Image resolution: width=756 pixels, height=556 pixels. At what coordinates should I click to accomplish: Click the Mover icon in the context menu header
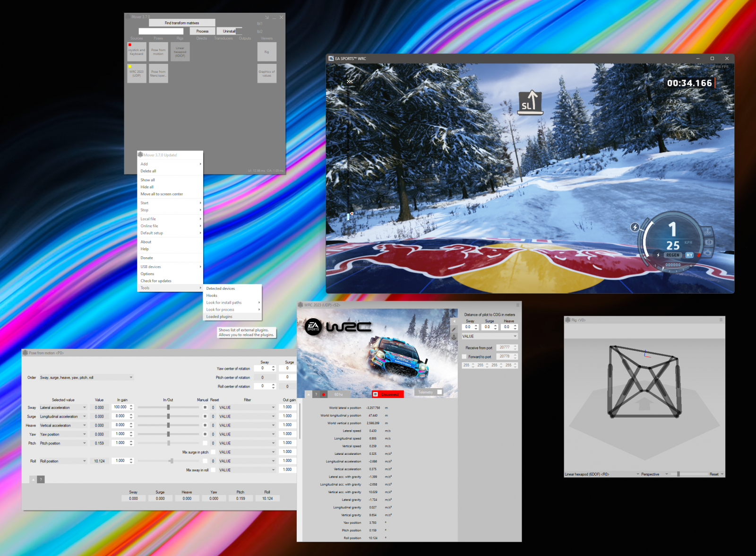point(140,155)
